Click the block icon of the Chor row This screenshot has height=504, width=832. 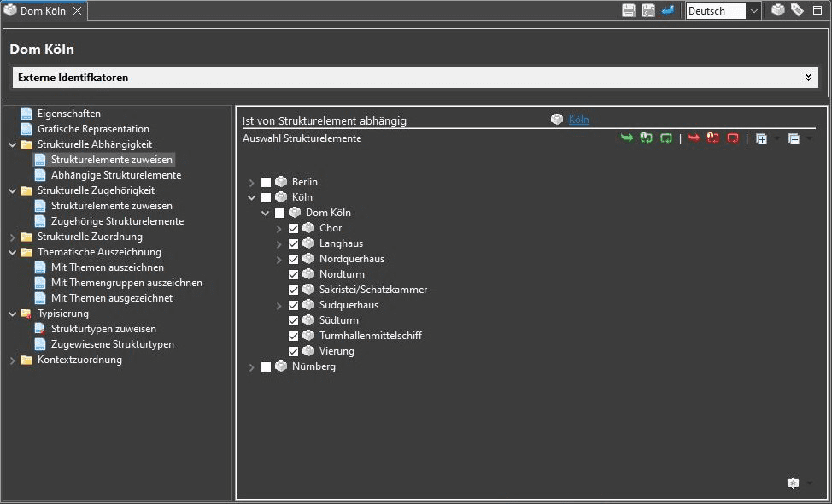tap(308, 228)
